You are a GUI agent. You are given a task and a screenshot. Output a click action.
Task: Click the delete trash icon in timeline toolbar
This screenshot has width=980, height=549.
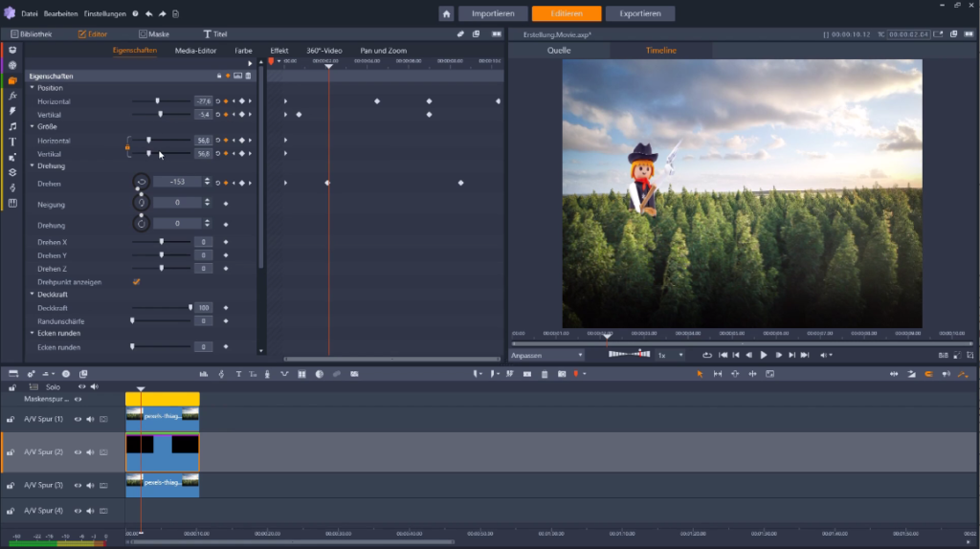[x=545, y=374]
